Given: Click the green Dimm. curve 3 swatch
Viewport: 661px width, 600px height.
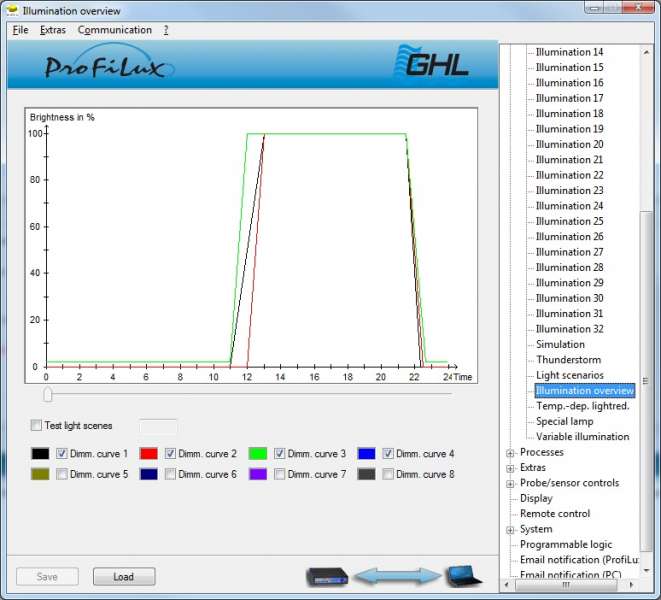Looking at the screenshot, I should (x=258, y=454).
